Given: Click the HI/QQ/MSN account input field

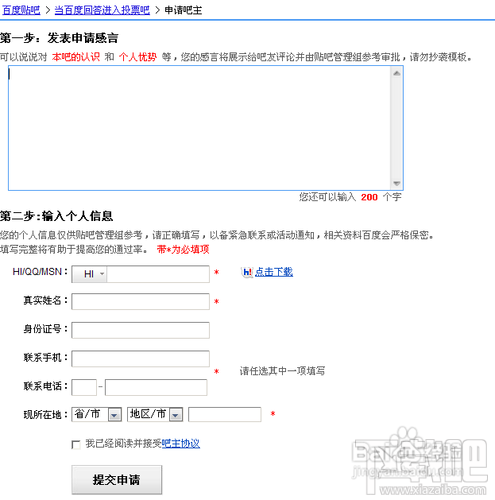Looking at the screenshot, I should [x=158, y=274].
